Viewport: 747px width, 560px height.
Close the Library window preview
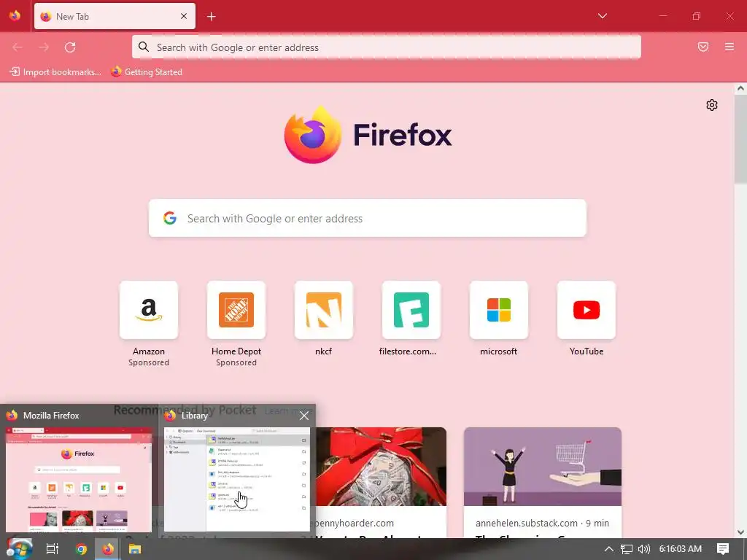(x=304, y=416)
